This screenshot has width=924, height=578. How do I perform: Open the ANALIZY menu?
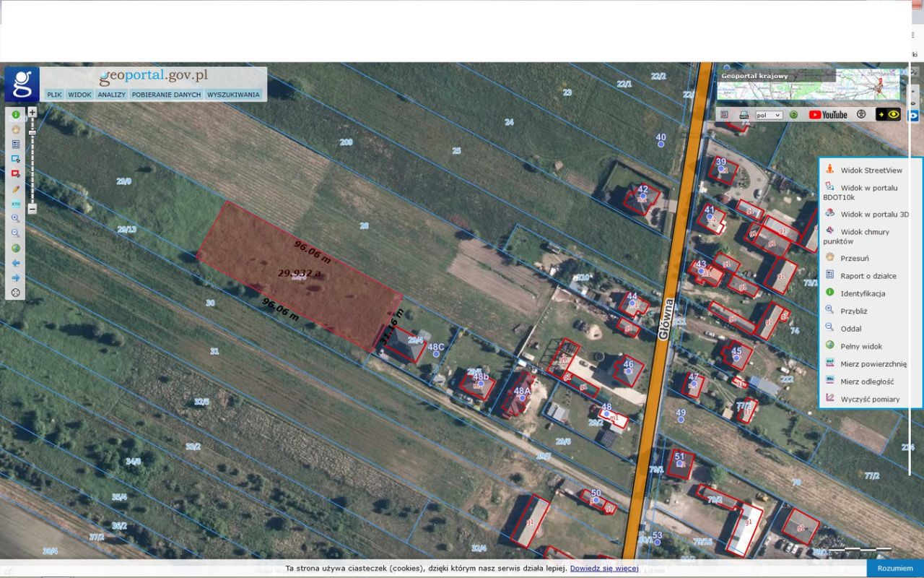click(x=110, y=94)
